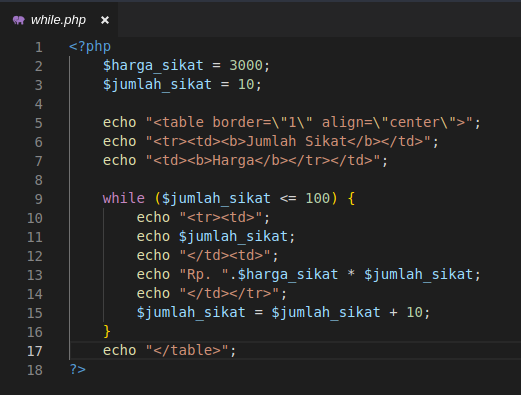Click the opening curly brace on line 9
Screen dimensions: 521x395
(351, 199)
